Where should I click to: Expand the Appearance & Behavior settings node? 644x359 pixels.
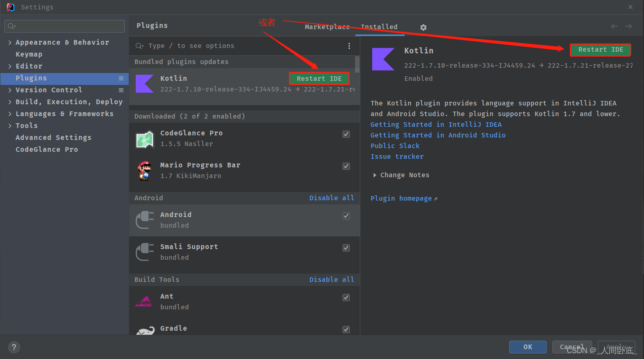tap(10, 43)
